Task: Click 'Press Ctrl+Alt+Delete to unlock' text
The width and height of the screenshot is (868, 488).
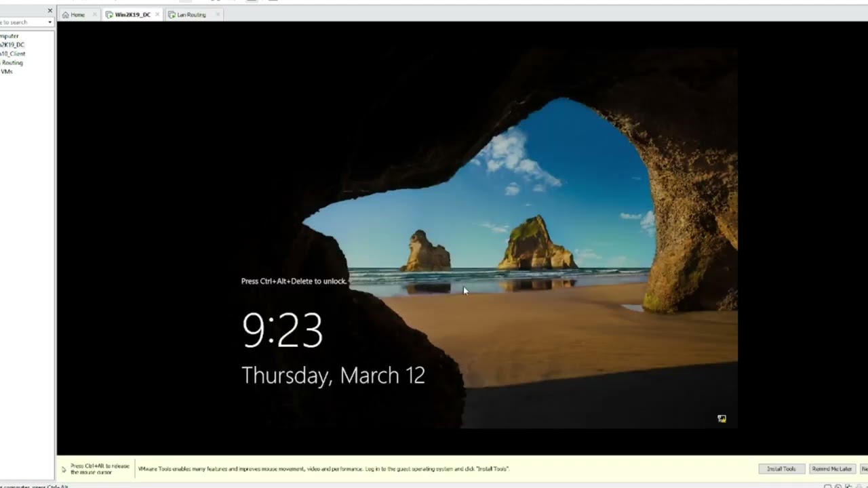Action: pyautogui.click(x=294, y=281)
